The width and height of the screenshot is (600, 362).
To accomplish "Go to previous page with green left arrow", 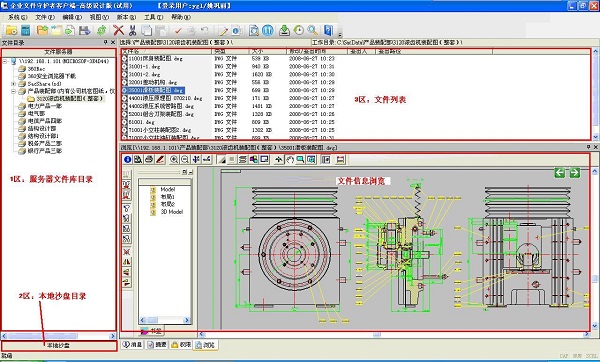I will 560,173.
